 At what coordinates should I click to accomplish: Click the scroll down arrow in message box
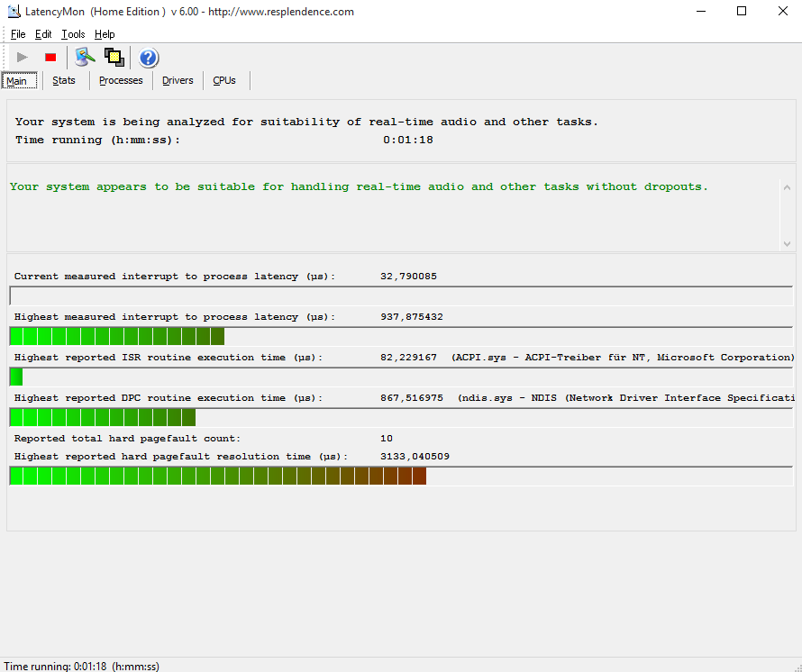[x=787, y=243]
